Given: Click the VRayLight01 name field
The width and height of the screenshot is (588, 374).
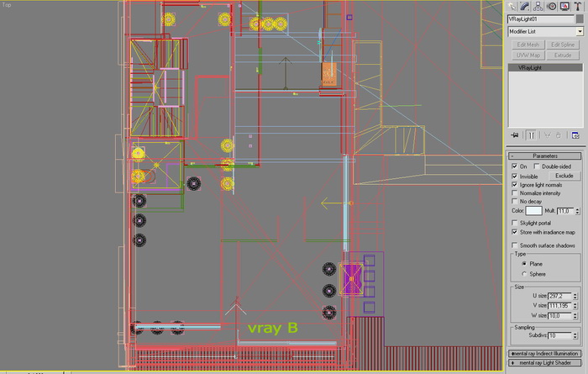Looking at the screenshot, I should tap(541, 18).
